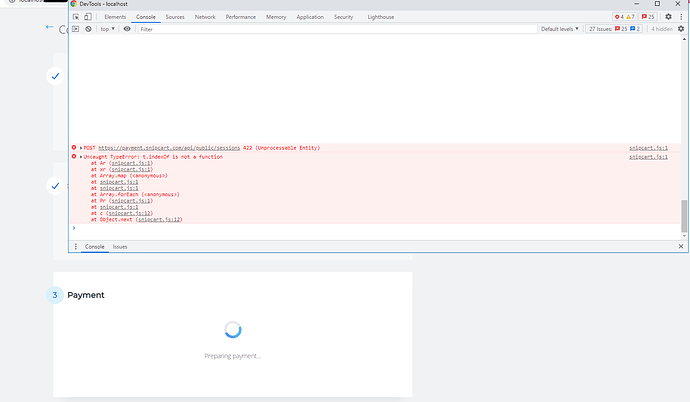Open the DevTools three-dot customize menu

click(x=681, y=17)
